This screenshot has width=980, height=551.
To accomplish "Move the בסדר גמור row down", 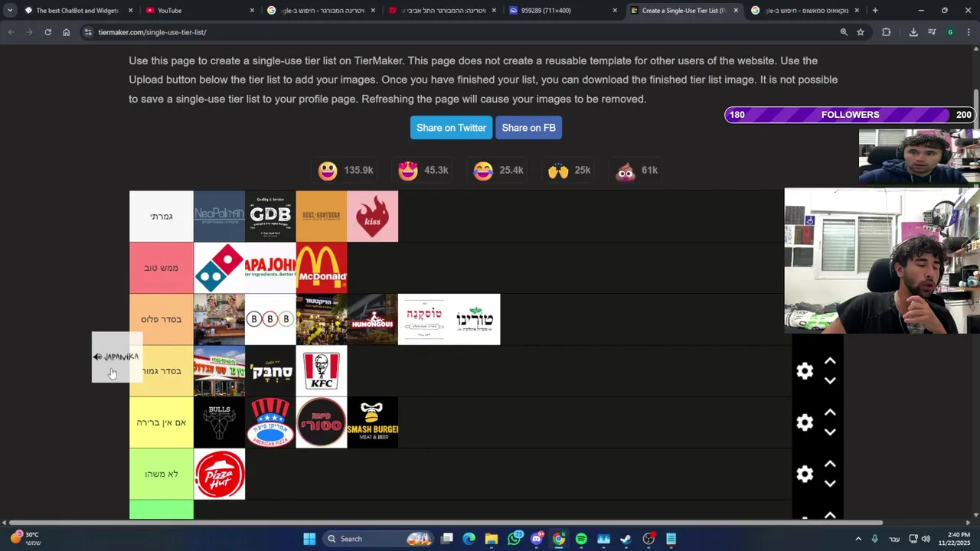I will click(x=830, y=380).
